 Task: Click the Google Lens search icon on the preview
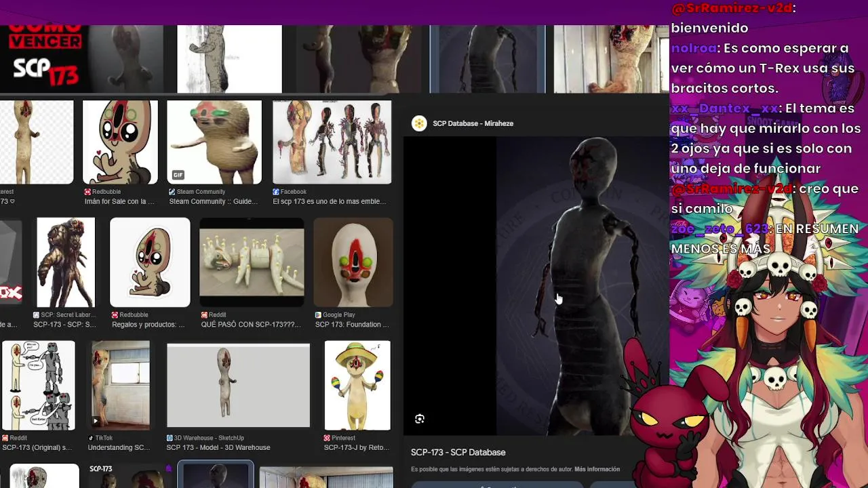(420, 419)
